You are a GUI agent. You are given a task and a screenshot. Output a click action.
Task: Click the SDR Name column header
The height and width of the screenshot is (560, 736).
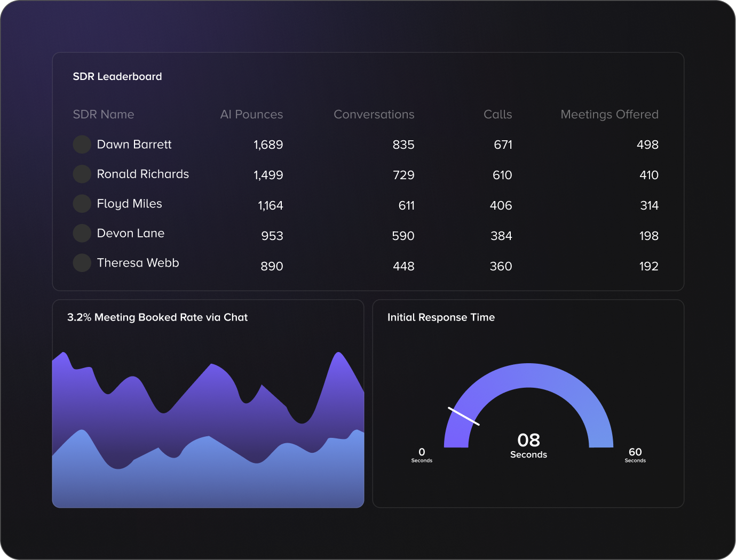[x=104, y=115]
